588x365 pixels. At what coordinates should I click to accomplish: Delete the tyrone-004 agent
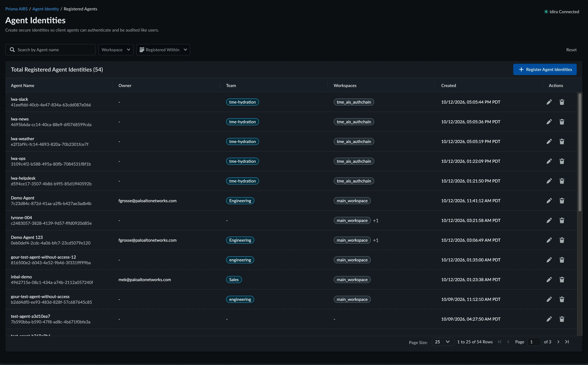click(562, 221)
